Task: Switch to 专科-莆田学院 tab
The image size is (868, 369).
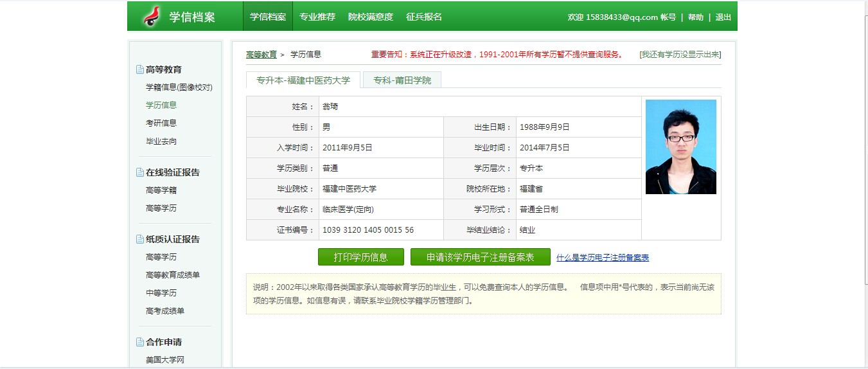Action: pyautogui.click(x=402, y=80)
